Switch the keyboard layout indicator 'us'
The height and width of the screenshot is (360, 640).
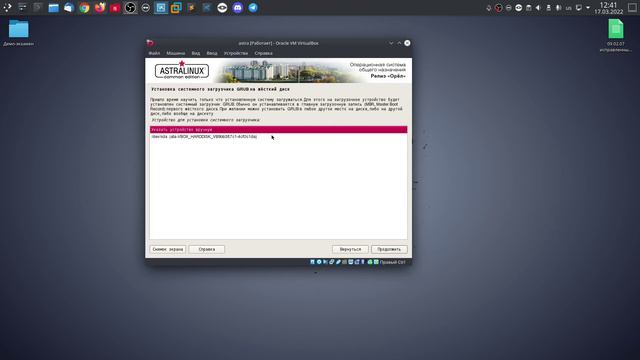coord(569,8)
